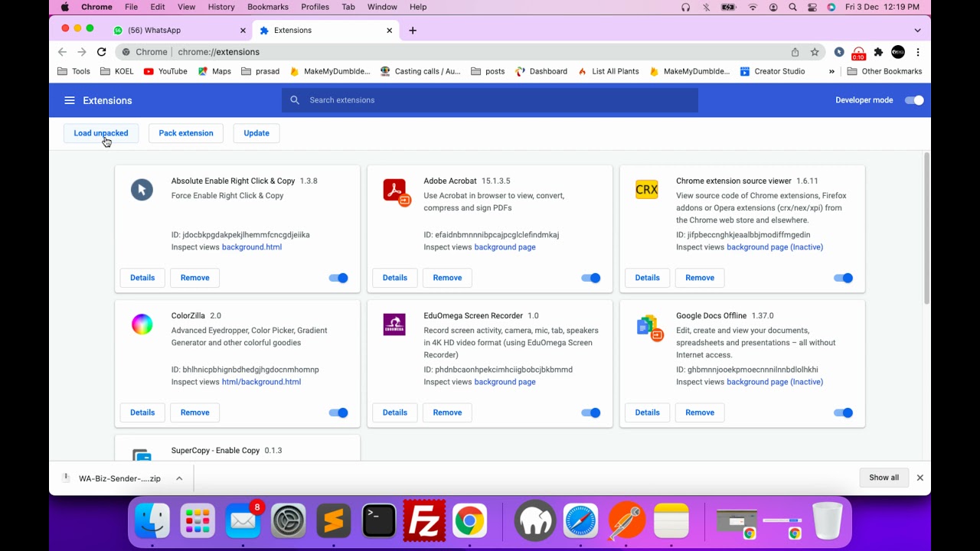Click the EduOmega Screen Recorder icon
The image size is (980, 551).
coord(394,324)
